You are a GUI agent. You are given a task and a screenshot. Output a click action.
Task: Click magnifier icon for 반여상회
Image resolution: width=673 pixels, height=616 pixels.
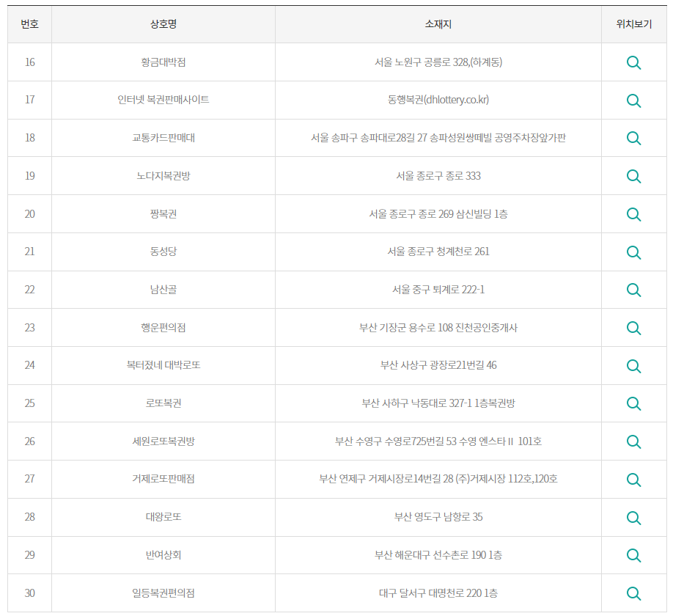tap(633, 555)
